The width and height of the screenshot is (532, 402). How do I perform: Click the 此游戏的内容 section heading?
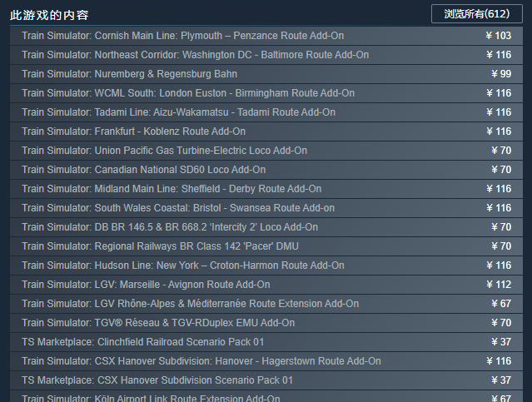pyautogui.click(x=49, y=15)
